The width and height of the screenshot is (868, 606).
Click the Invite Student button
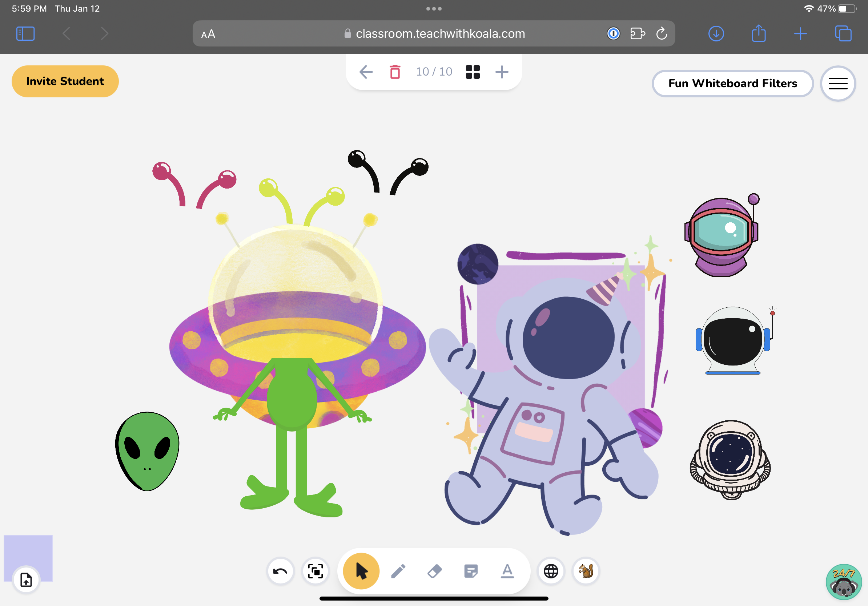click(65, 81)
